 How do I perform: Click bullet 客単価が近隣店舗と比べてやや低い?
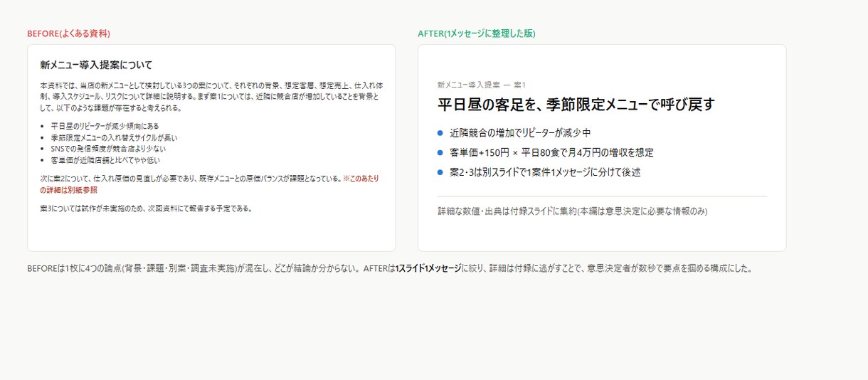coord(105,160)
